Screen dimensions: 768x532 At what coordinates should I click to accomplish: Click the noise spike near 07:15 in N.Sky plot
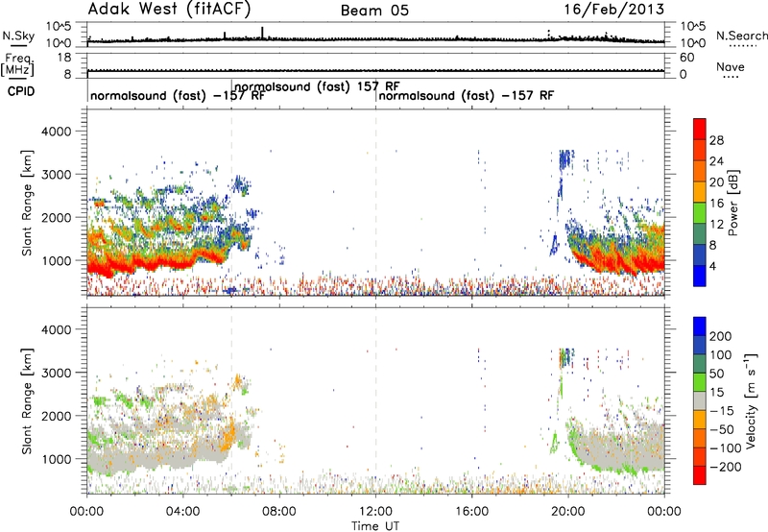tap(262, 33)
